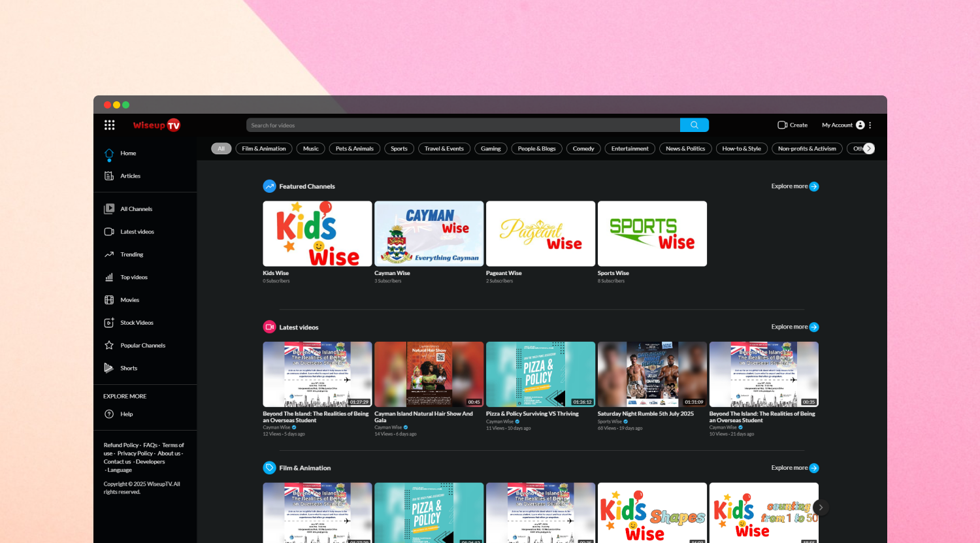Viewport: 980px width, 543px height.
Task: Click the Shorts icon in sidebar
Action: [x=109, y=368]
